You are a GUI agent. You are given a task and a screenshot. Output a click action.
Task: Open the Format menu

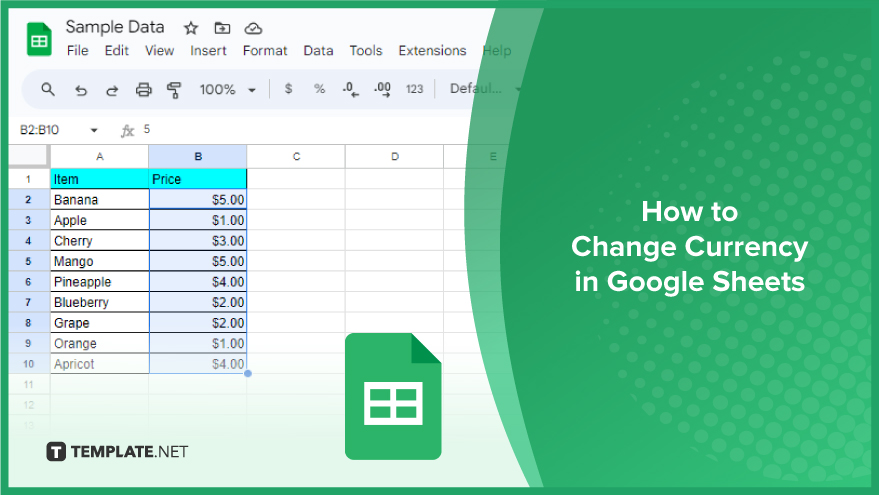pos(265,50)
